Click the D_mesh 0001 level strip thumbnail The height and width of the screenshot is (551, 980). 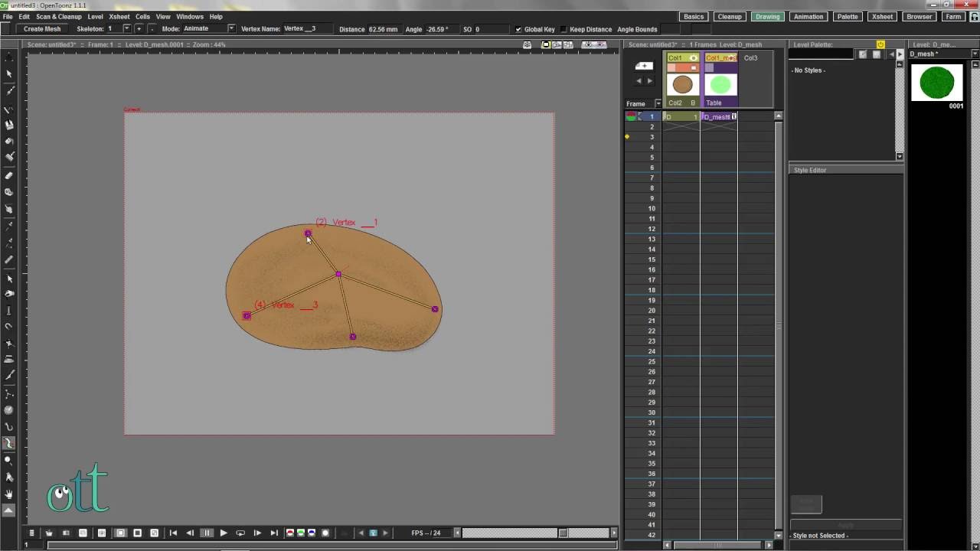click(x=937, y=83)
